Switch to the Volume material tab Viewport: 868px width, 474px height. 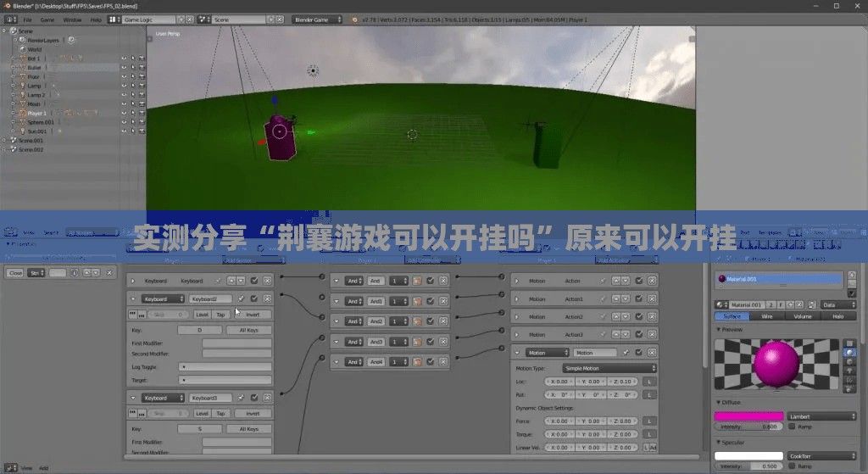[x=803, y=316]
